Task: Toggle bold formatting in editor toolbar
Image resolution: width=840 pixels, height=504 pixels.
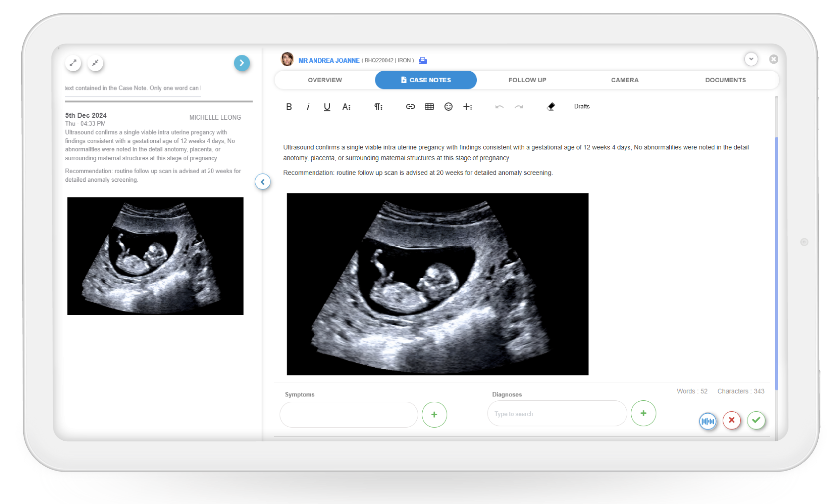Action: point(289,107)
